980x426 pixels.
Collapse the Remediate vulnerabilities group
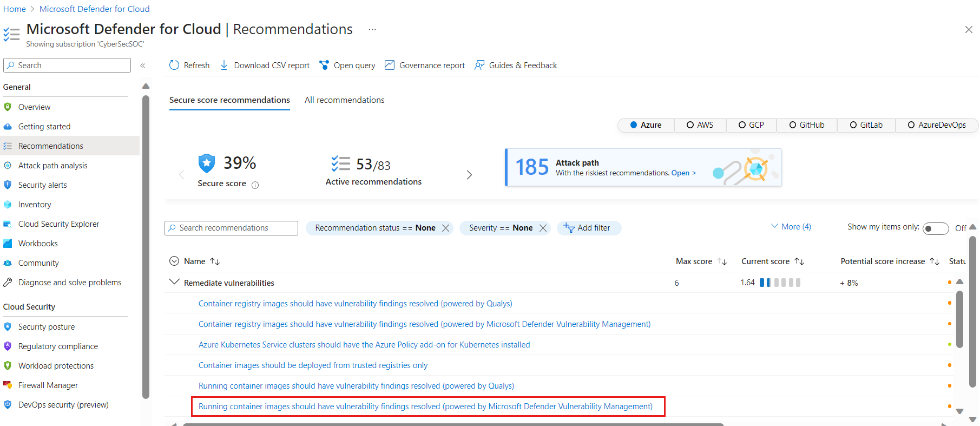click(174, 282)
